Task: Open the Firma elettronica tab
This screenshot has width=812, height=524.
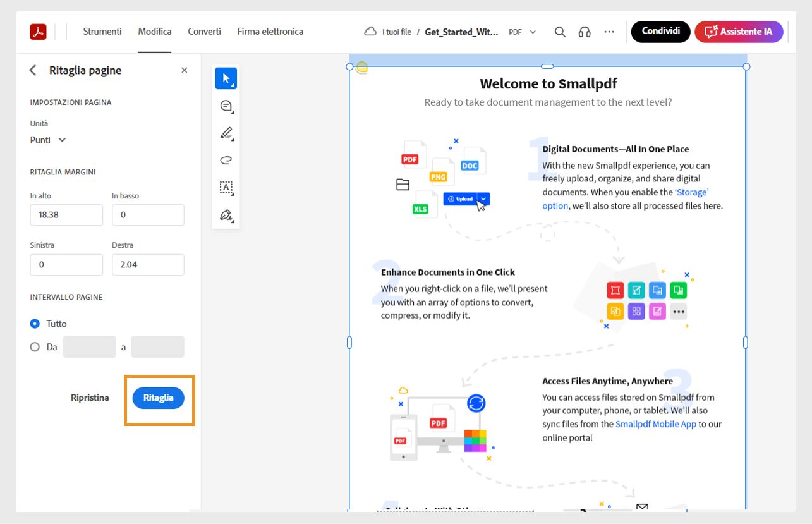Action: (x=270, y=32)
